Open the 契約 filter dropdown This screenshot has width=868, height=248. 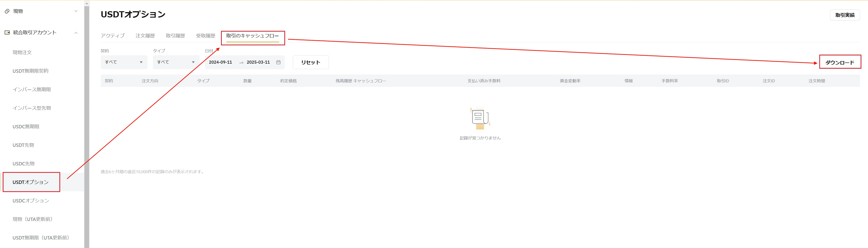124,62
